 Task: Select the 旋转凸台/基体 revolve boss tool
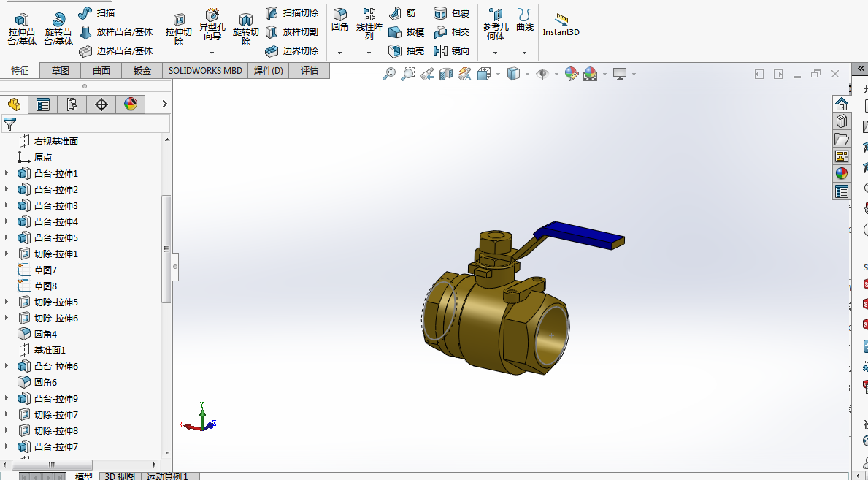pos(58,28)
